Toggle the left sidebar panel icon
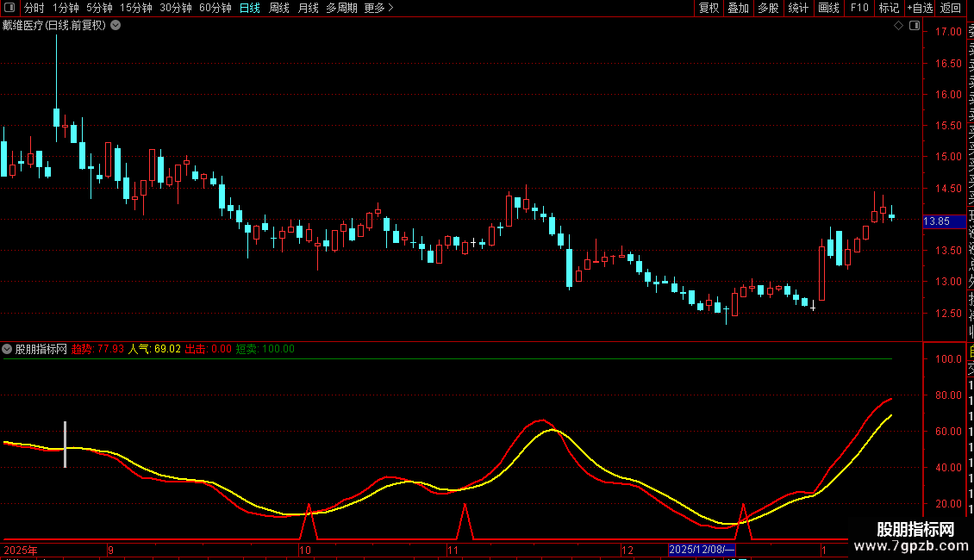This screenshot has width=974, height=560. [7, 8]
